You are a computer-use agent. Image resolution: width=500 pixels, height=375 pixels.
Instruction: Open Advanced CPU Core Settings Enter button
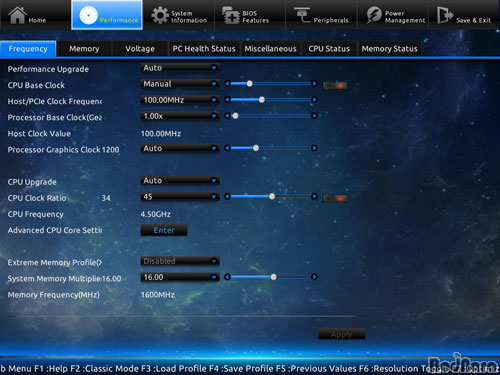tap(164, 230)
